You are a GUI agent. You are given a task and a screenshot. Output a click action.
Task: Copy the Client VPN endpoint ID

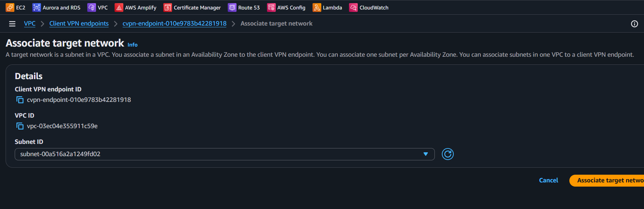[x=20, y=100]
